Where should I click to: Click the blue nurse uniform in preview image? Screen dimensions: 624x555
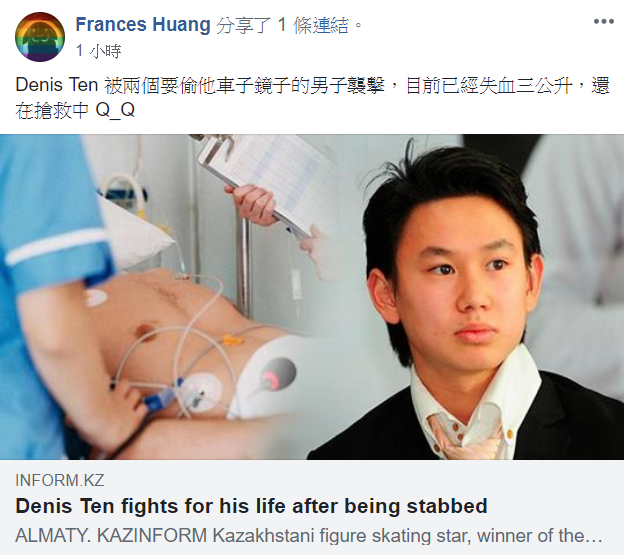[x=48, y=278]
